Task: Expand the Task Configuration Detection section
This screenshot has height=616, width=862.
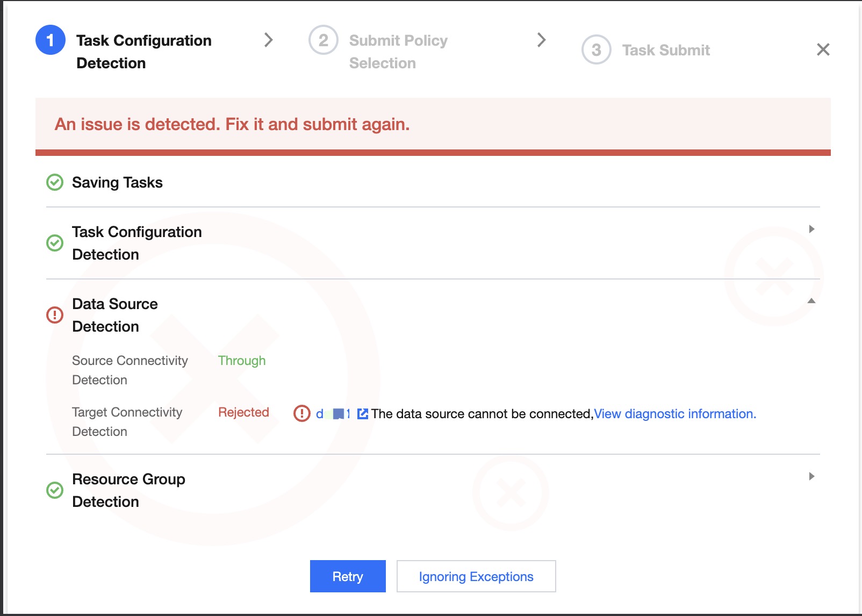Action: click(811, 229)
